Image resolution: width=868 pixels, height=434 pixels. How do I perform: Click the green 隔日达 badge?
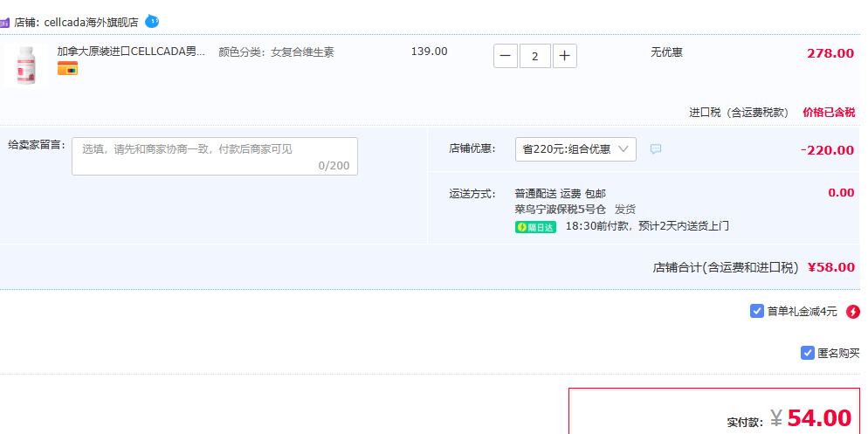[x=535, y=227]
